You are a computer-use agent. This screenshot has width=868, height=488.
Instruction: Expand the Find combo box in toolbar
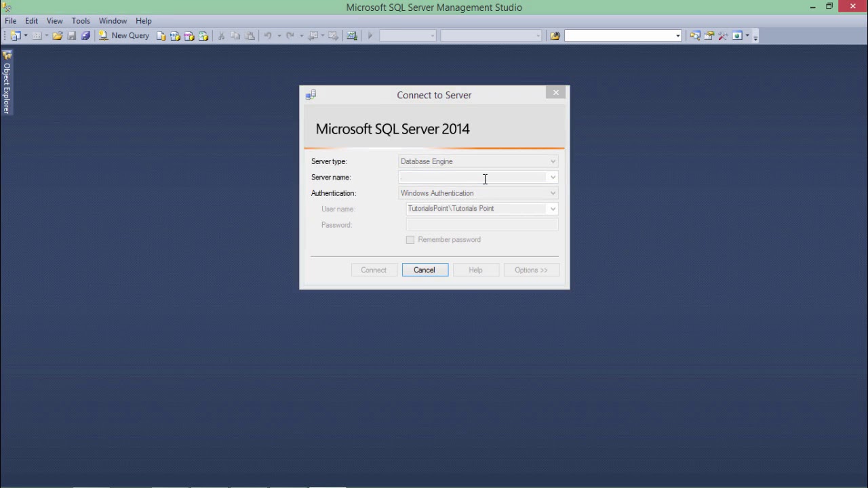point(677,36)
